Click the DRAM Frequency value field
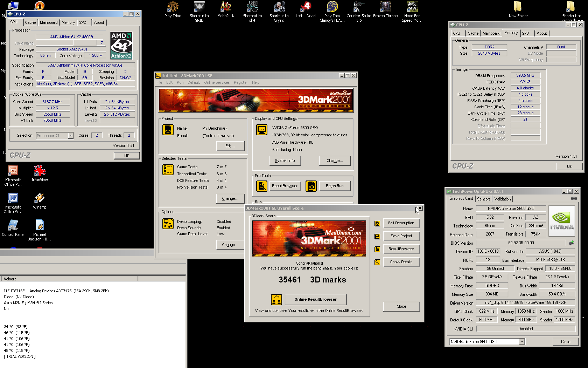Viewport: 588px width, 368px height. coord(525,75)
